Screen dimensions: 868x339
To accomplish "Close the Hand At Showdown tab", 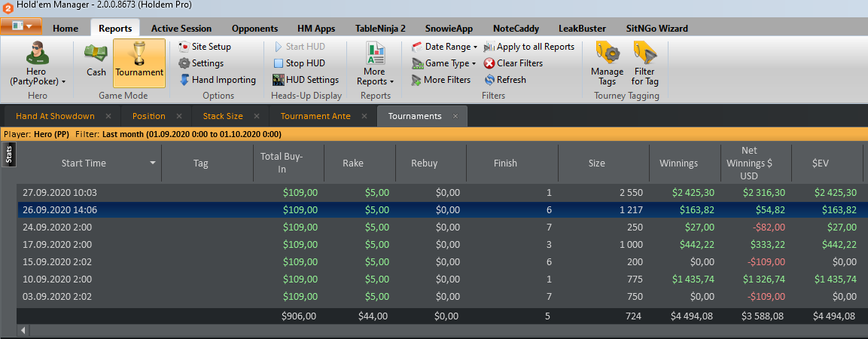I will pyautogui.click(x=108, y=116).
